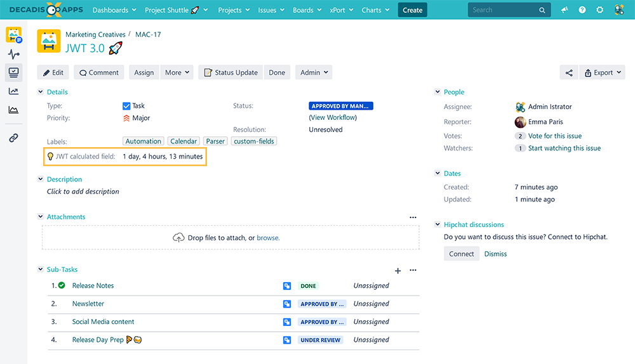
Task: Click Start watching this issue link
Action: (564, 148)
